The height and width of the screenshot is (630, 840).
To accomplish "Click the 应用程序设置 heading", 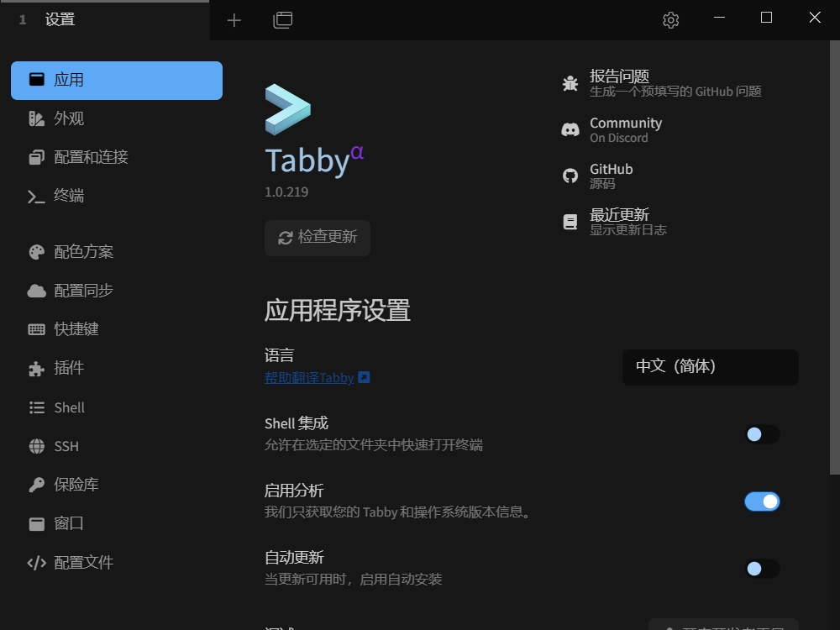I will coord(338,311).
